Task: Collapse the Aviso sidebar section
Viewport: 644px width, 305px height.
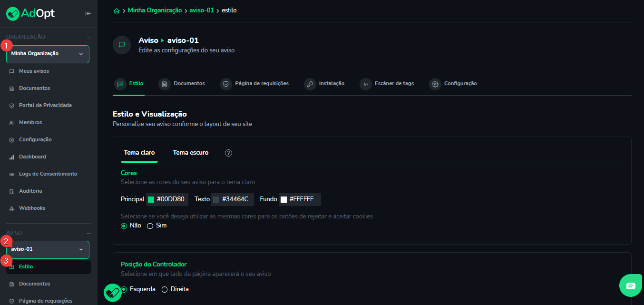Action: tap(88, 233)
